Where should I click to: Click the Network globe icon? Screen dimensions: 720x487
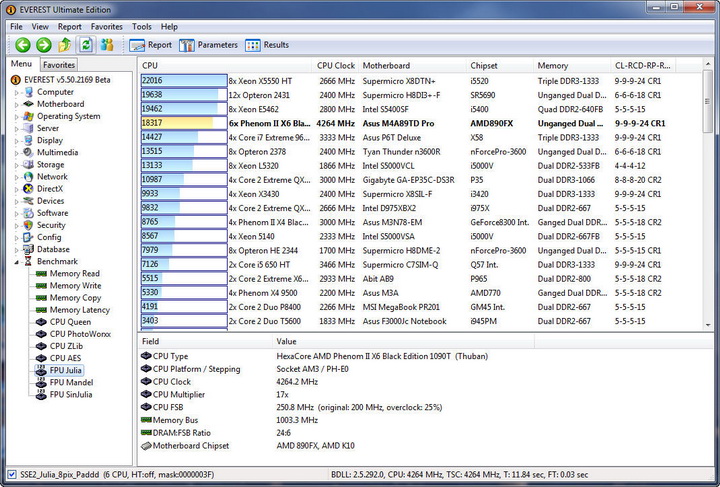pos(28,177)
